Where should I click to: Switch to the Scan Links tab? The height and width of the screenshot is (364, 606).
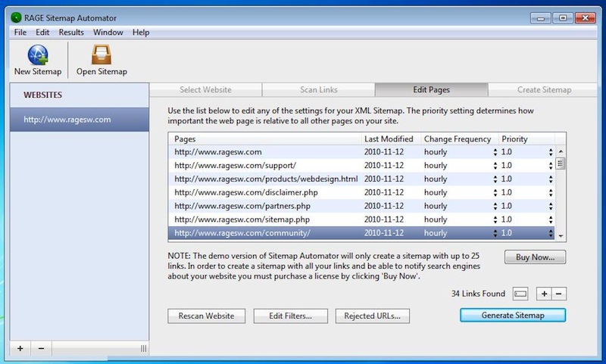click(x=318, y=89)
